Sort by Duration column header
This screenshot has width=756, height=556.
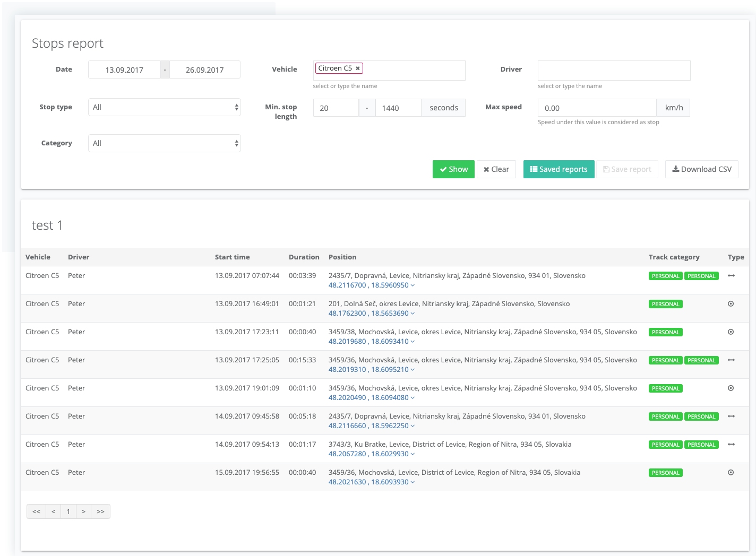[x=304, y=257]
